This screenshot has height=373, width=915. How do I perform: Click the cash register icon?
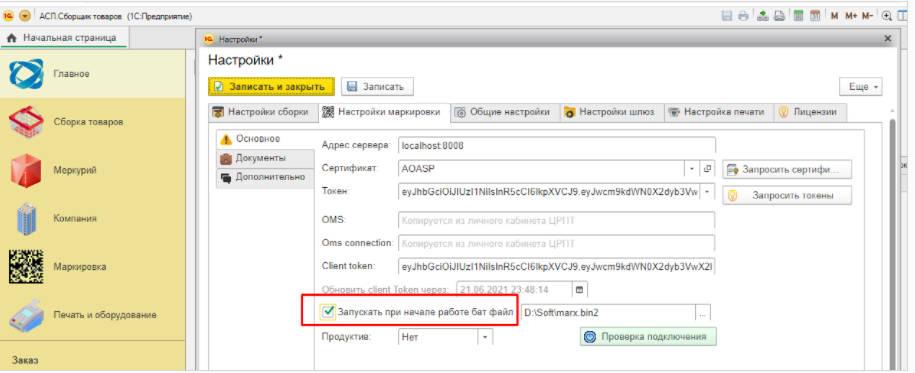26,315
